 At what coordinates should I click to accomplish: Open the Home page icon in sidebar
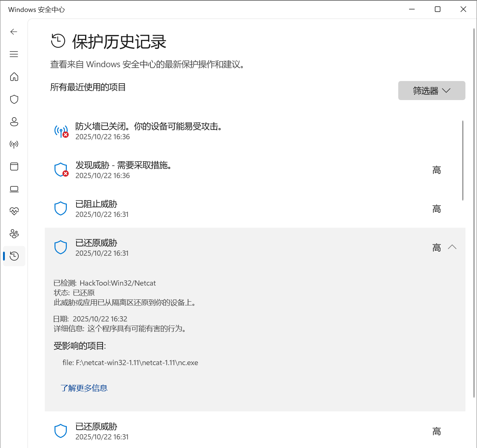point(14,77)
